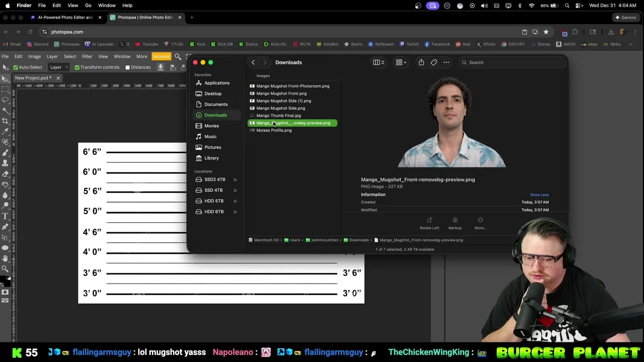Bookmark page with star icon
This screenshot has height=362, width=644.
coord(546,32)
